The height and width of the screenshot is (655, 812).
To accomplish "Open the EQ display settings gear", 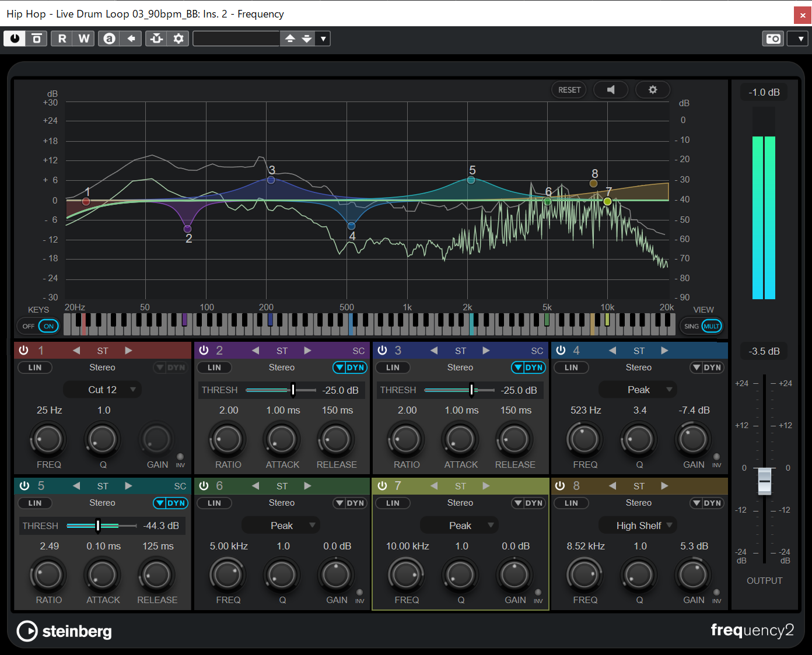I will coord(653,89).
